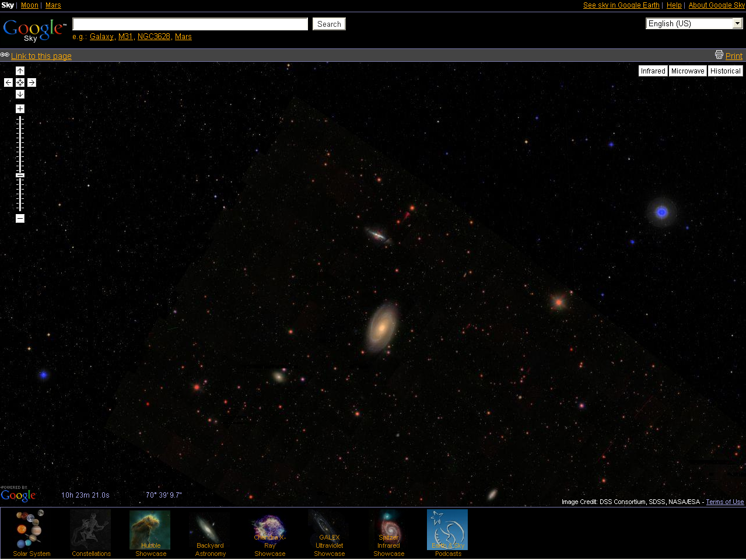Select the Sky tab
746x560 pixels.
8,5
